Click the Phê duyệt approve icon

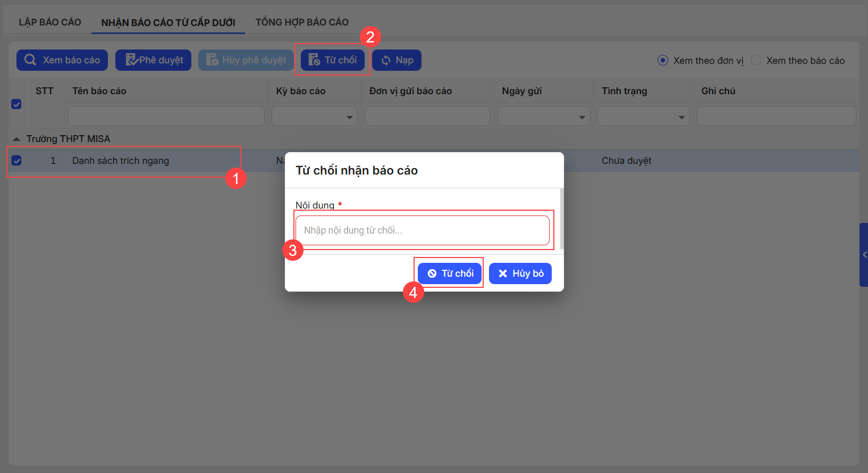click(x=131, y=60)
